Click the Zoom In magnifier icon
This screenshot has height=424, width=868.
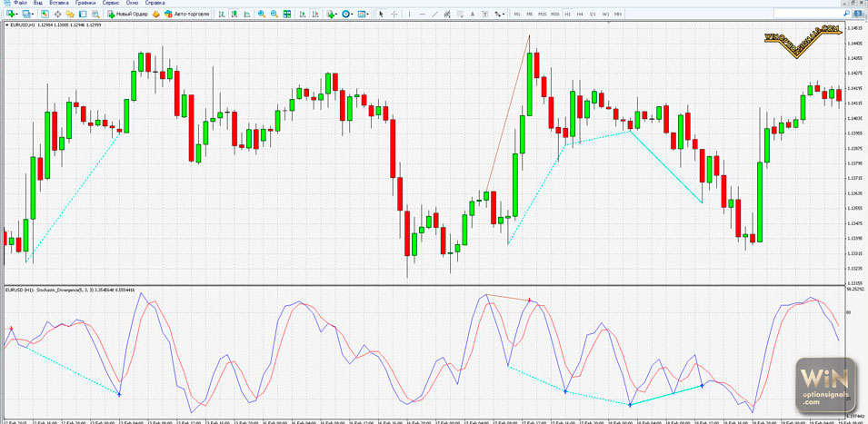[261, 15]
